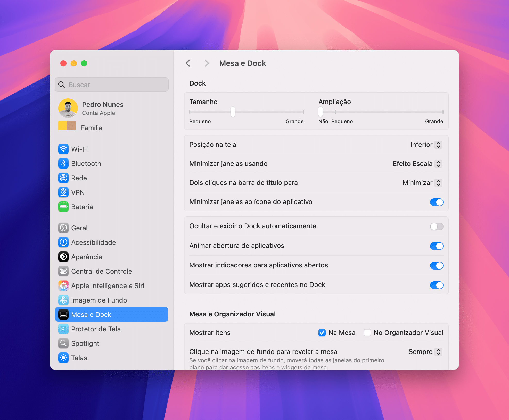The image size is (509, 420).
Task: Click the Protetor de Tela icon
Action: [63, 329]
